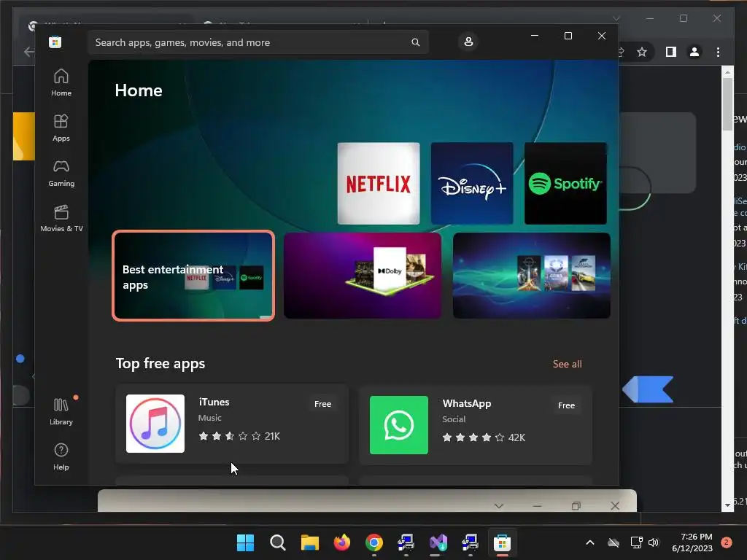Focus the Search apps, games, movies field
The width and height of the screenshot is (747, 560).
point(258,42)
